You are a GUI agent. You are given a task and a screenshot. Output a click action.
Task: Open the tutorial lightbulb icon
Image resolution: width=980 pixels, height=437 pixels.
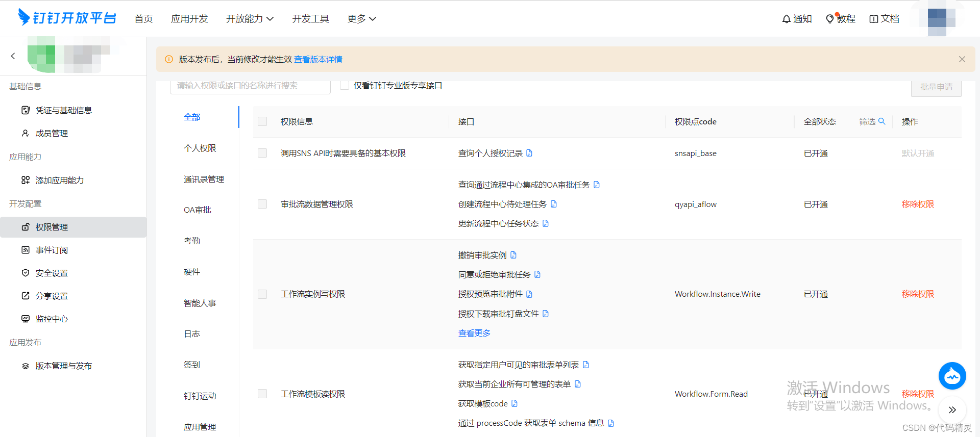click(830, 19)
